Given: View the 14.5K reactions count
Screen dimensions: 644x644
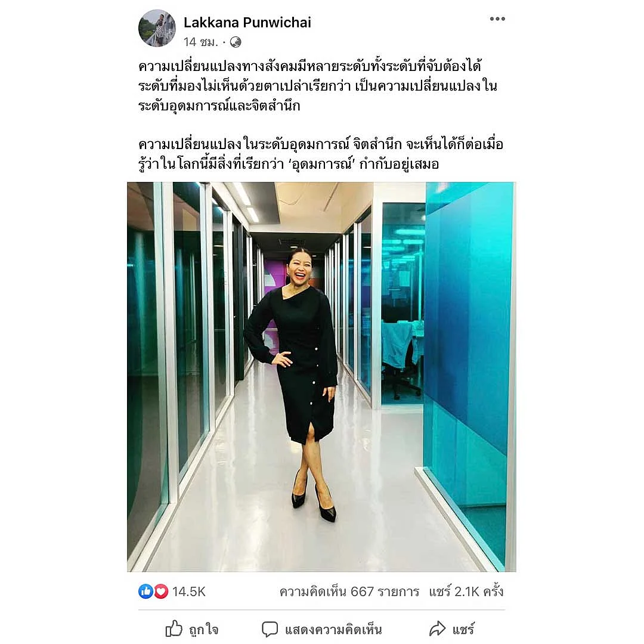Looking at the screenshot, I should (188, 592).
